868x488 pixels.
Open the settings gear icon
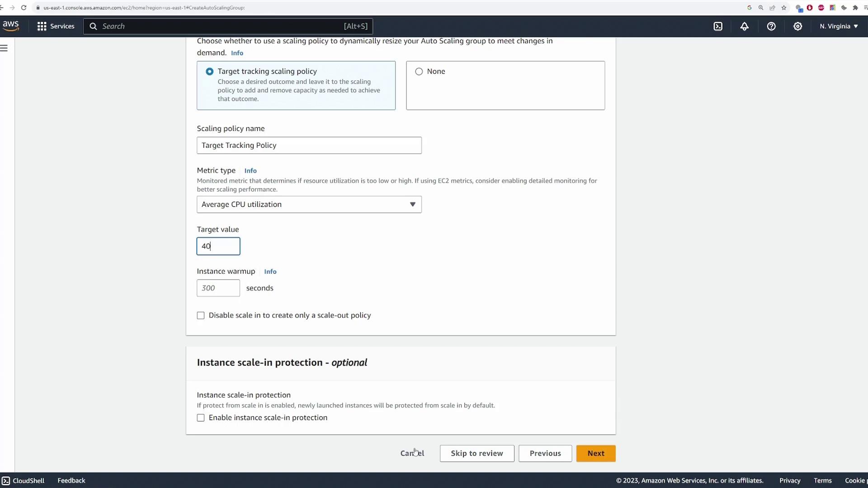[x=798, y=26]
